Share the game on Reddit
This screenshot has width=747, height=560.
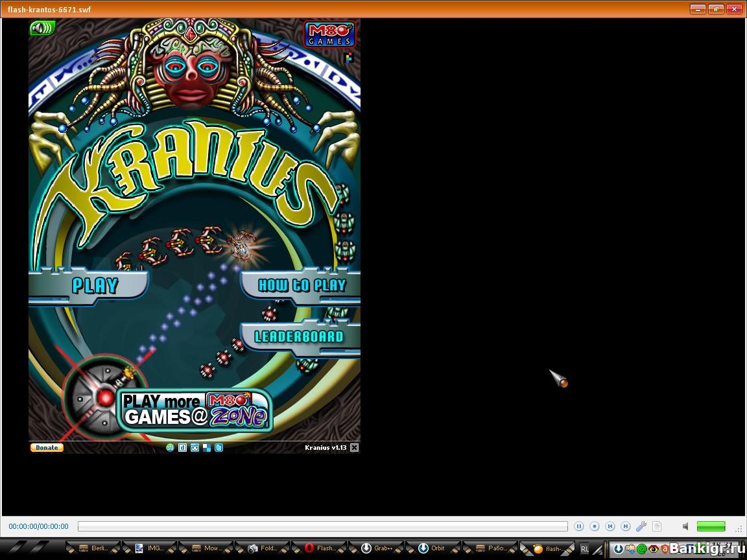[195, 448]
